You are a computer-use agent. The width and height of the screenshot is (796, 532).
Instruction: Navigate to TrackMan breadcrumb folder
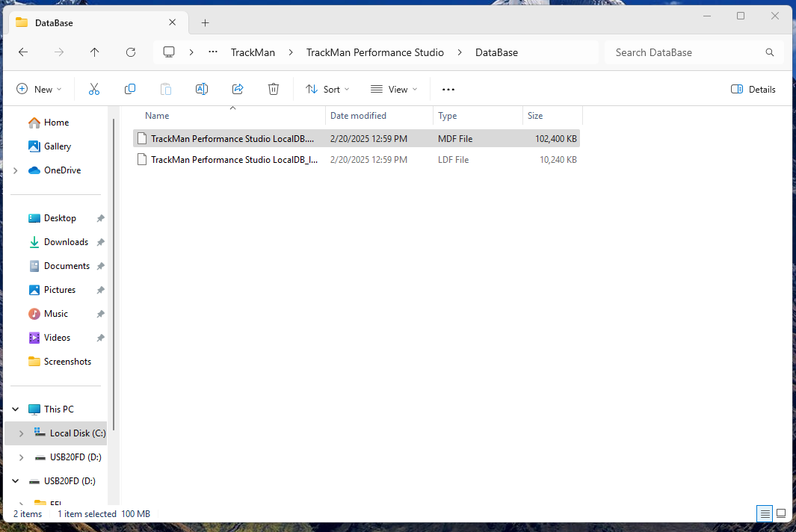[253, 52]
